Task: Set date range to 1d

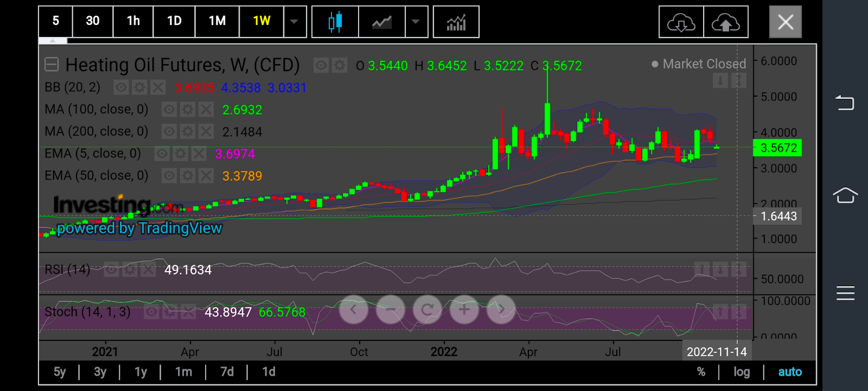Action: pos(269,372)
